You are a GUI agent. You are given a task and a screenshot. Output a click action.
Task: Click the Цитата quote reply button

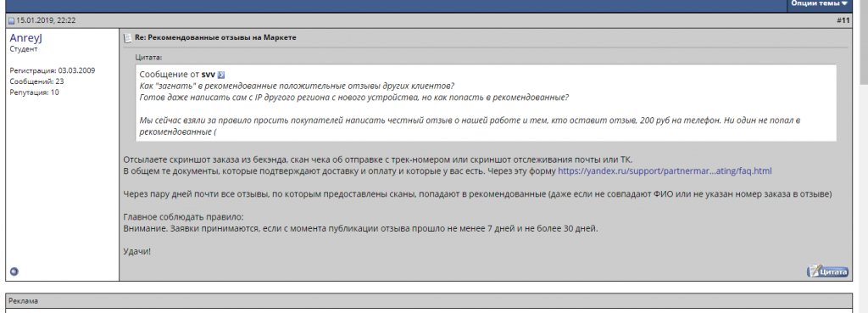[827, 271]
